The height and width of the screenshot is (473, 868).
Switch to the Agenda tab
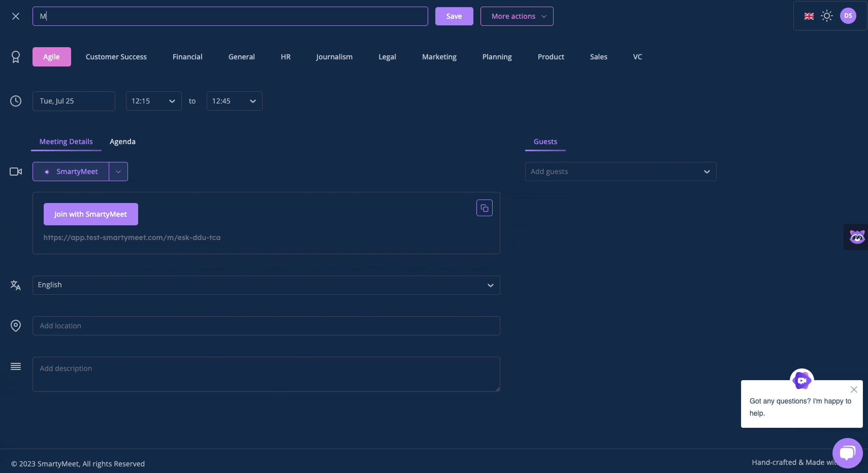(x=122, y=142)
